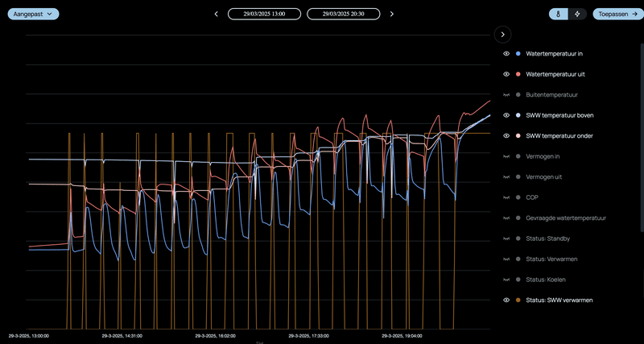The width and height of the screenshot is (644, 344).
Task: Hide SWW temperatuur onder eye icon
Action: tap(506, 136)
